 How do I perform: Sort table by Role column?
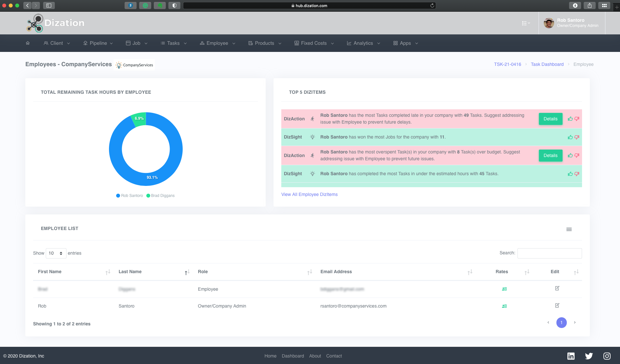click(255, 272)
